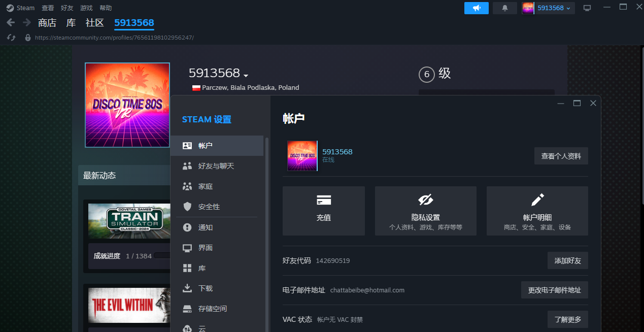The image size is (644, 332).
Task: Click the 好友与聊天 people icon
Action: [x=187, y=166]
